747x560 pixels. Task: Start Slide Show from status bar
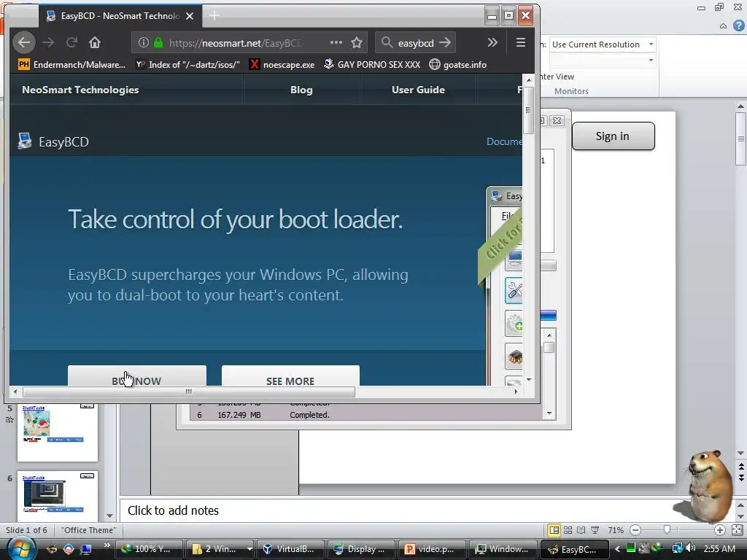click(x=595, y=530)
